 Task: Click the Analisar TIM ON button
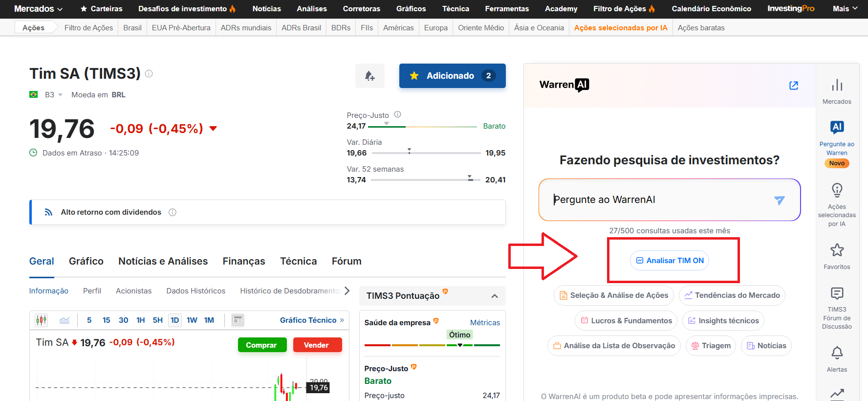coord(670,261)
